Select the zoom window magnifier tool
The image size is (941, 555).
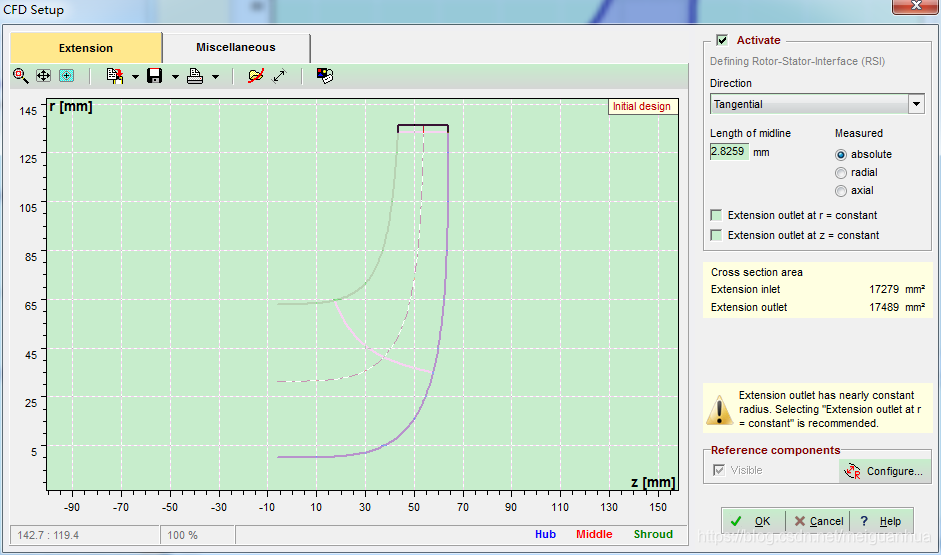click(x=20, y=76)
